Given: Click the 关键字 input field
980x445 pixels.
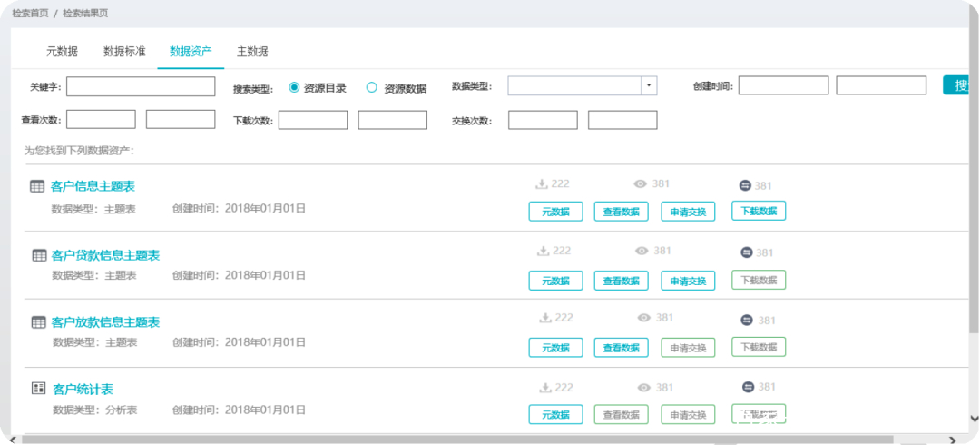Looking at the screenshot, I should (x=141, y=87).
